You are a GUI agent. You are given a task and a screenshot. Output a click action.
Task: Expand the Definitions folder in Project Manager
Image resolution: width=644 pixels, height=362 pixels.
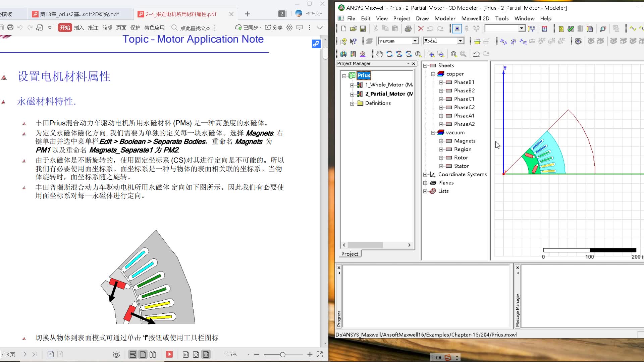click(352, 104)
